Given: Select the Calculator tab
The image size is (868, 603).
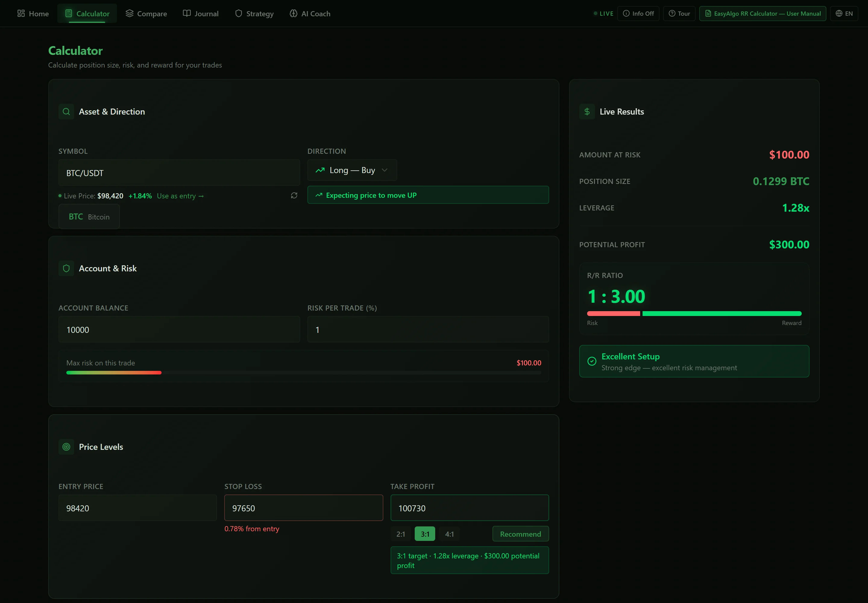Looking at the screenshot, I should point(87,14).
